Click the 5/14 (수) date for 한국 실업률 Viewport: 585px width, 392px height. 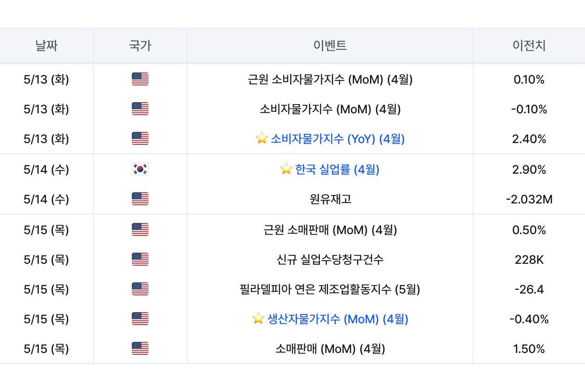[x=46, y=170]
